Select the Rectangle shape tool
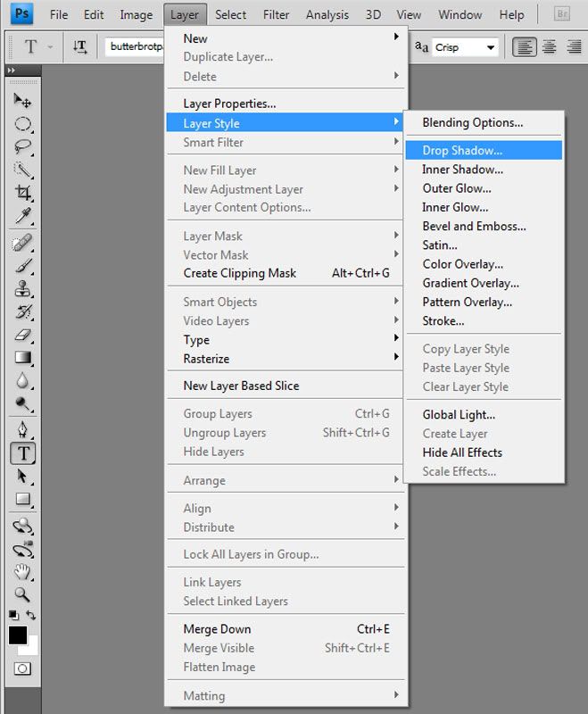The height and width of the screenshot is (714, 588). 22,500
